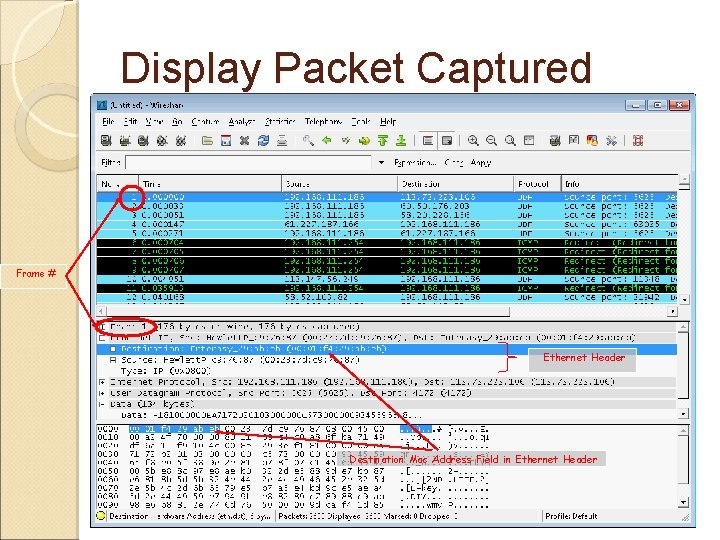This screenshot has width=720, height=540.
Task: Click the Help lifebuoy toolbar icon
Action: click(x=638, y=141)
